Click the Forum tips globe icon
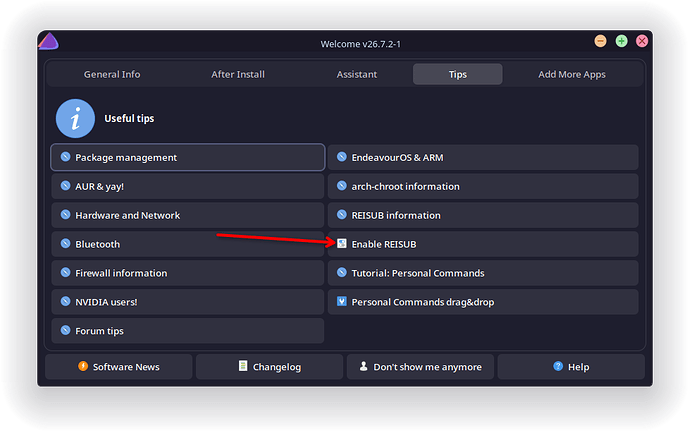 click(x=66, y=330)
